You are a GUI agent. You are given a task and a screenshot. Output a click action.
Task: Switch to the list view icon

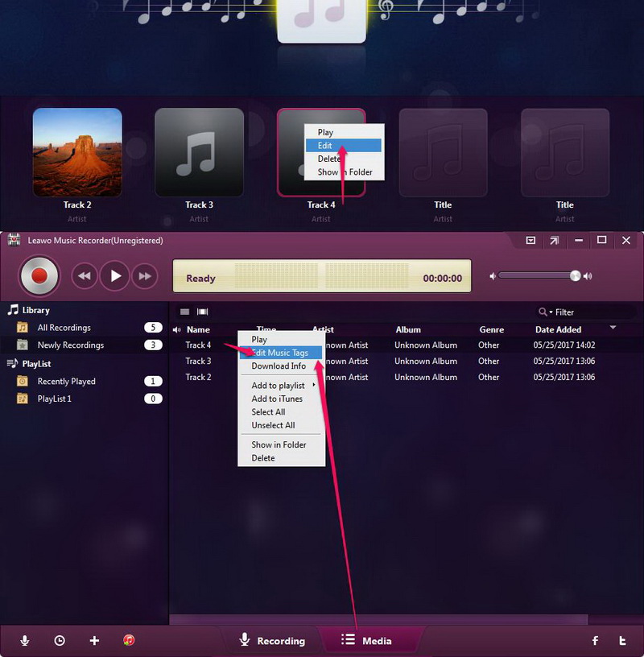pos(185,312)
